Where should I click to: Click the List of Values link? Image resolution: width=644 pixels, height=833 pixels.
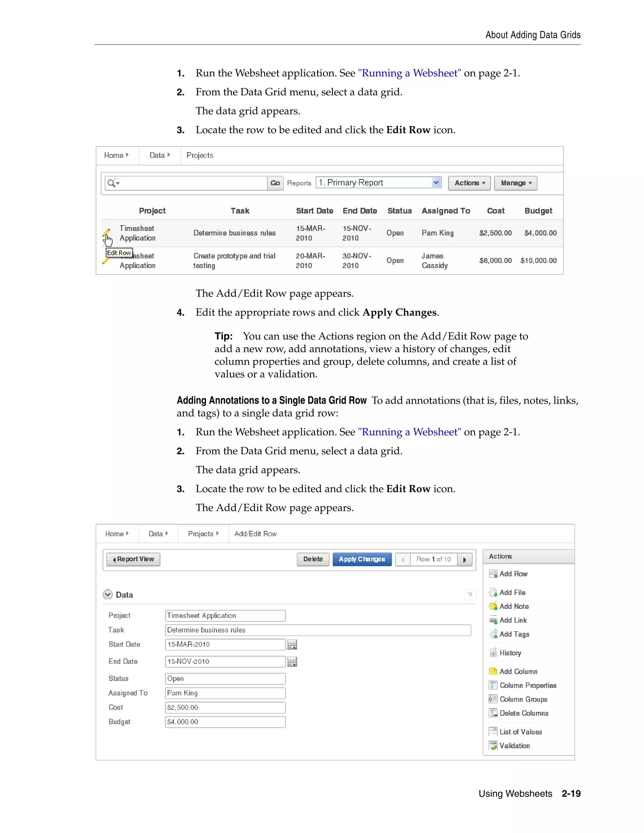coord(521,732)
